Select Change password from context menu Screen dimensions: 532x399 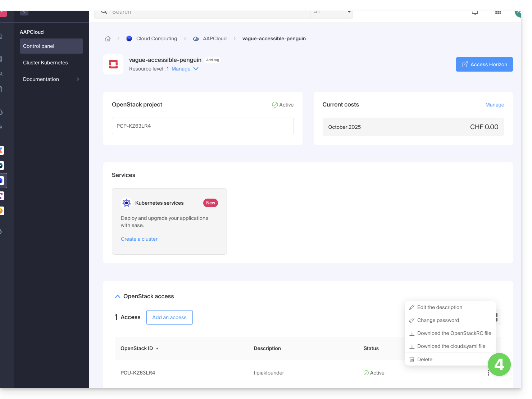(x=438, y=320)
